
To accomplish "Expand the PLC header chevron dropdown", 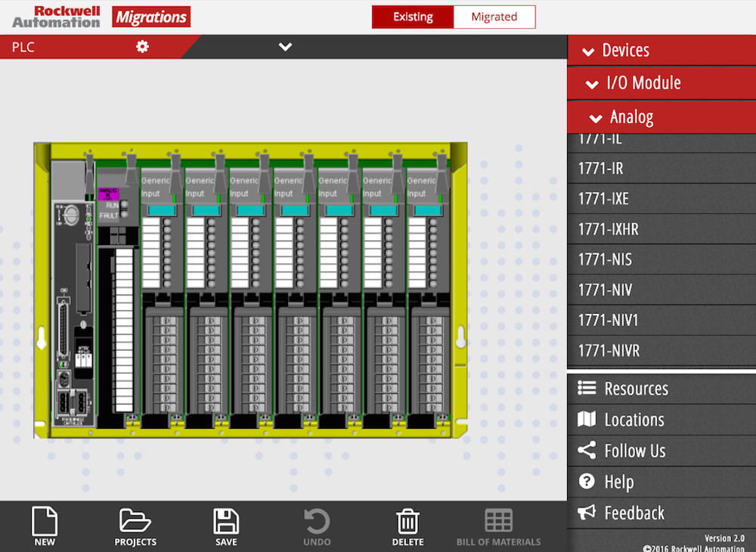I will [285, 47].
